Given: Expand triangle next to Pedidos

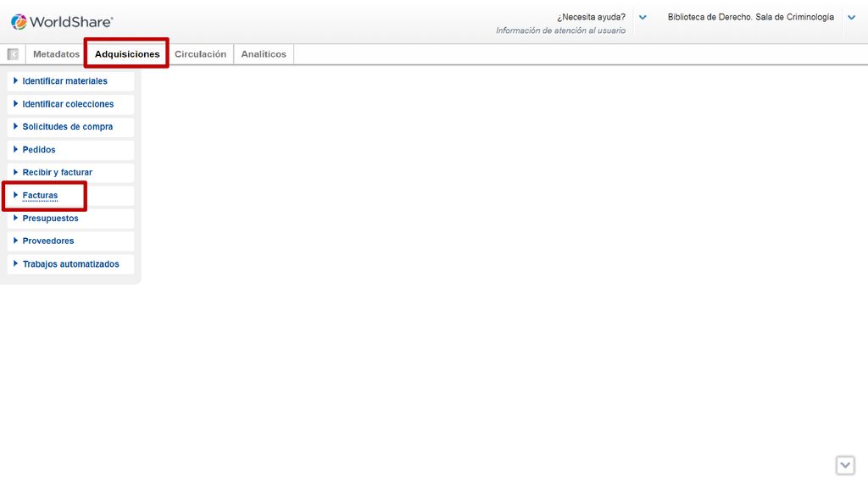Looking at the screenshot, I should (15, 149).
